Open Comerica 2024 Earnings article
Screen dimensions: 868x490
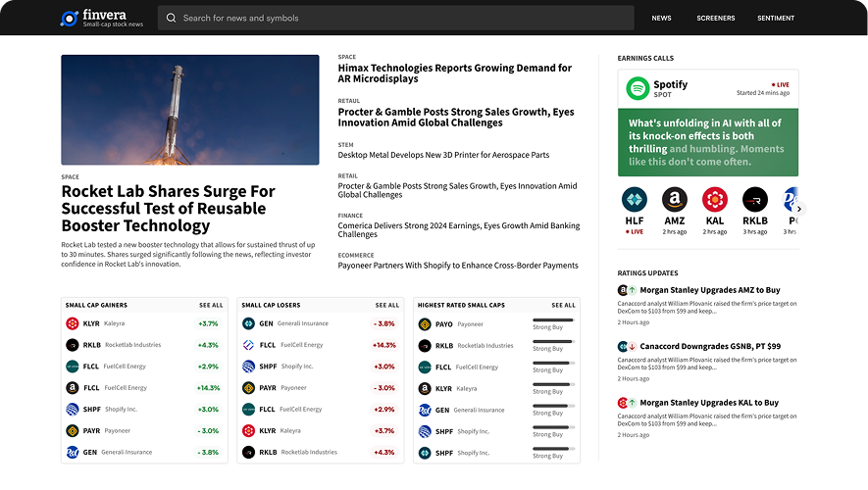[459, 230]
